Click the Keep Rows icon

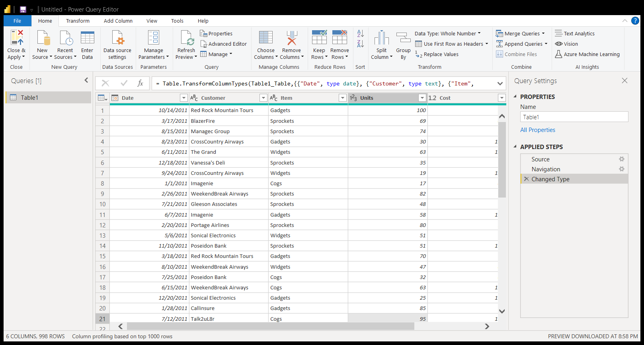tap(319, 37)
